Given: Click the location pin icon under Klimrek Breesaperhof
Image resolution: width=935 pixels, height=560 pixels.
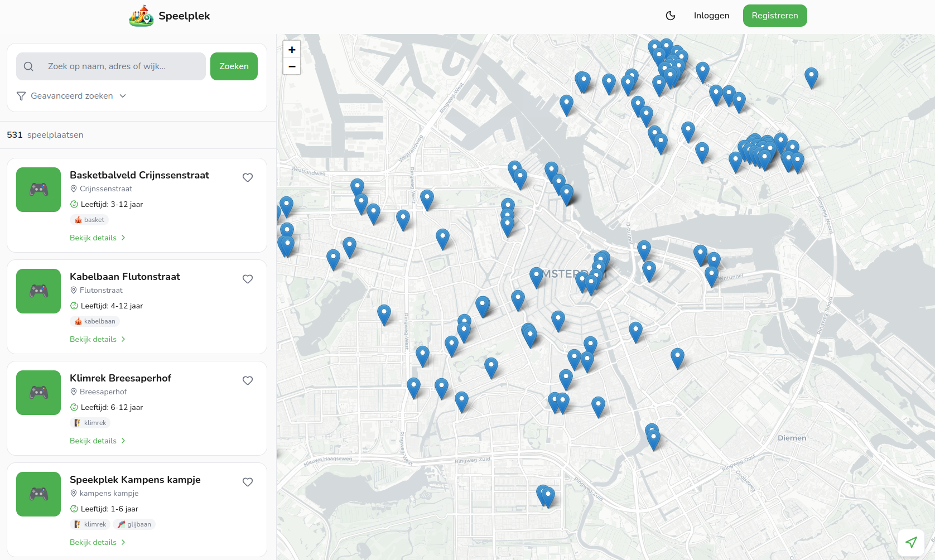Looking at the screenshot, I should pyautogui.click(x=74, y=392).
